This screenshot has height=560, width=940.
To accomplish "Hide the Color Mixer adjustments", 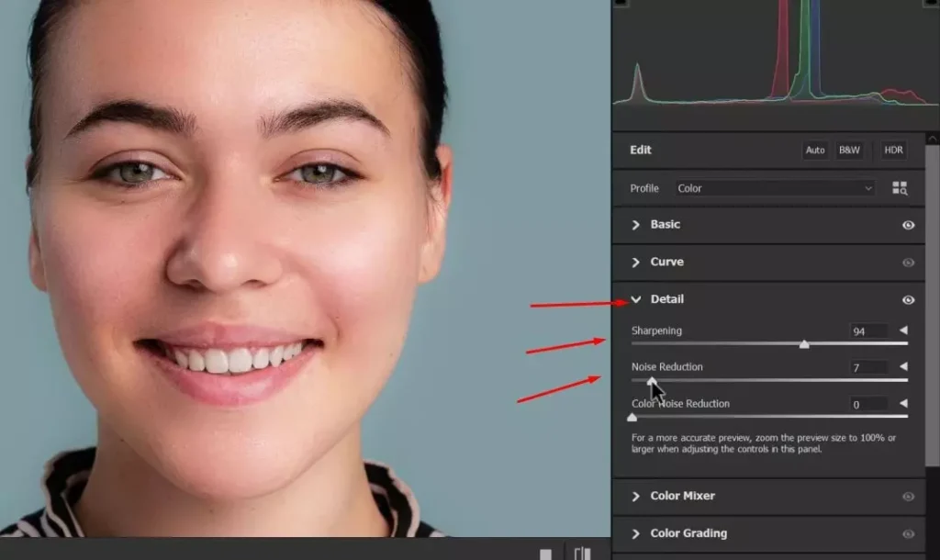I will [908, 496].
